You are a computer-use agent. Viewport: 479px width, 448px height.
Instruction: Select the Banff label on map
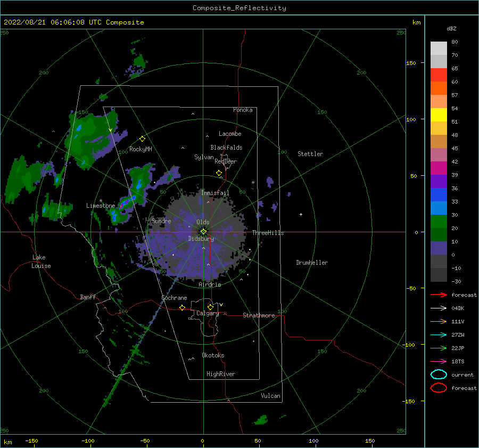coord(88,297)
